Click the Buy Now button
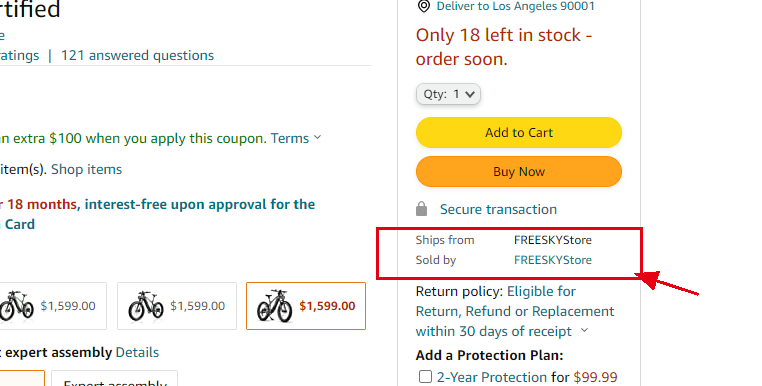The image size is (762, 386). (x=519, y=172)
